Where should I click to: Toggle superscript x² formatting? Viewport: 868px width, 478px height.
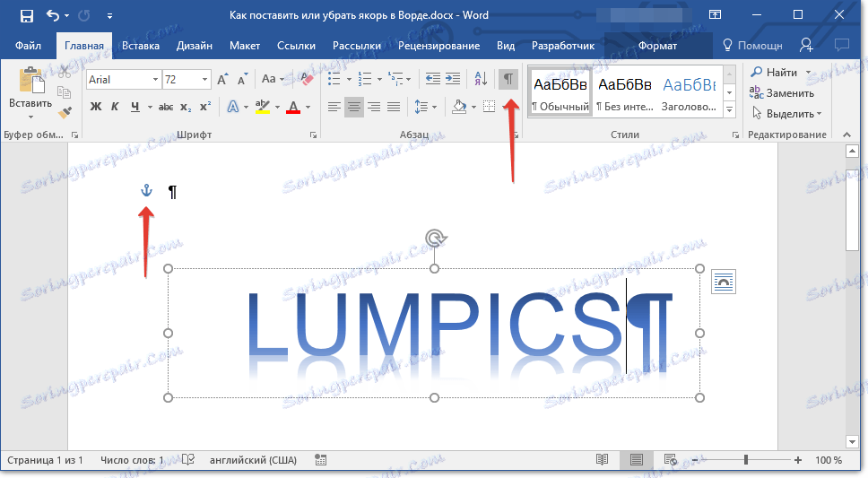(x=205, y=107)
